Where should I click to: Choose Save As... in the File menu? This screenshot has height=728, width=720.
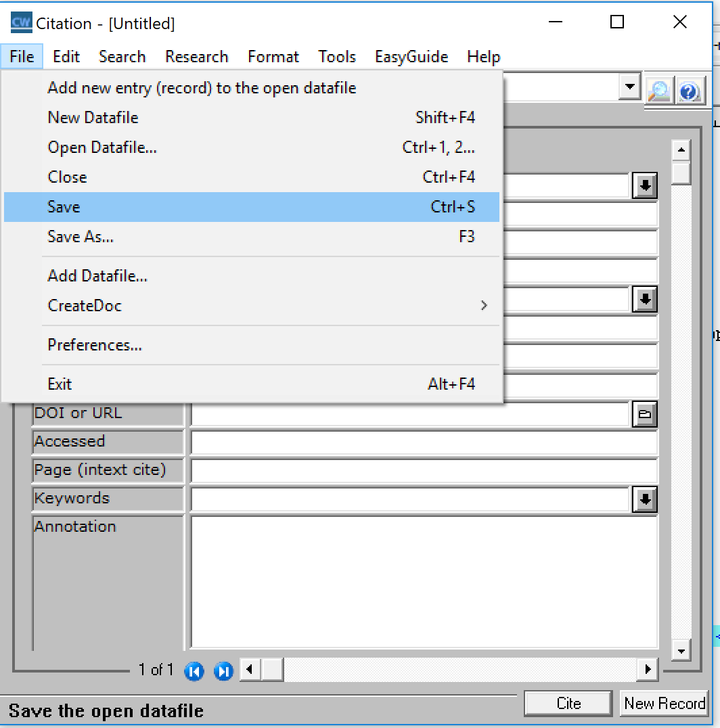click(81, 237)
